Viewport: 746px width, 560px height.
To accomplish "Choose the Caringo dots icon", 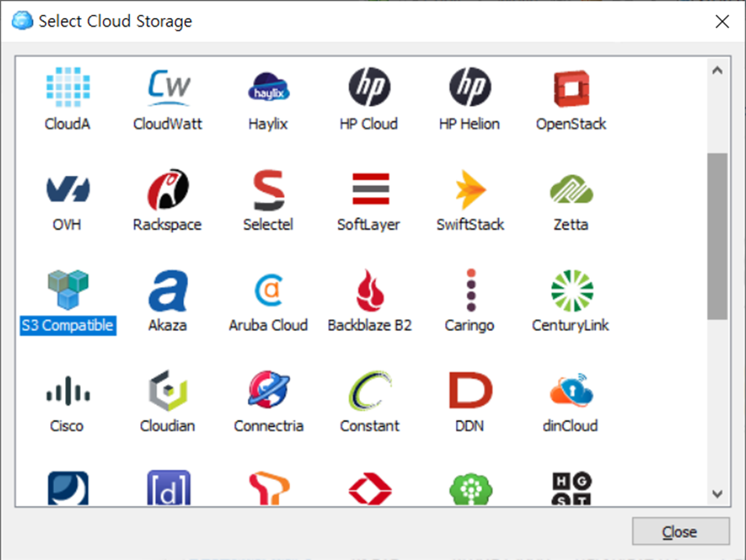I will coord(471,289).
